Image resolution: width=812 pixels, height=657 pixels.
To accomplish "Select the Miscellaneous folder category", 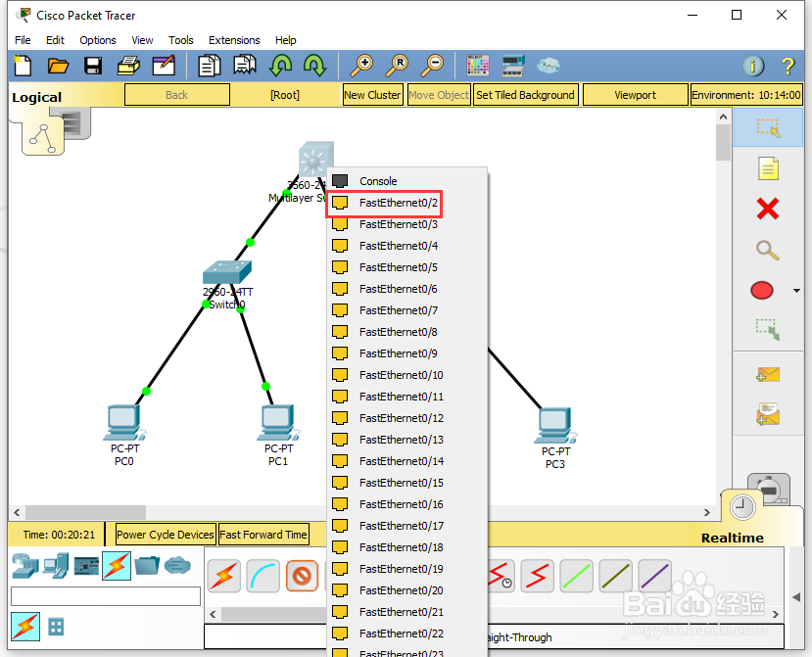I will click(147, 565).
